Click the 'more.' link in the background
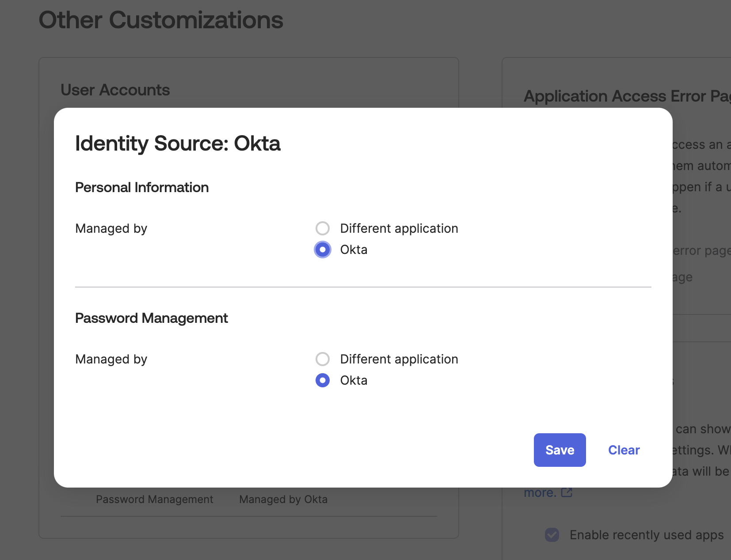This screenshot has height=560, width=731. [x=540, y=492]
